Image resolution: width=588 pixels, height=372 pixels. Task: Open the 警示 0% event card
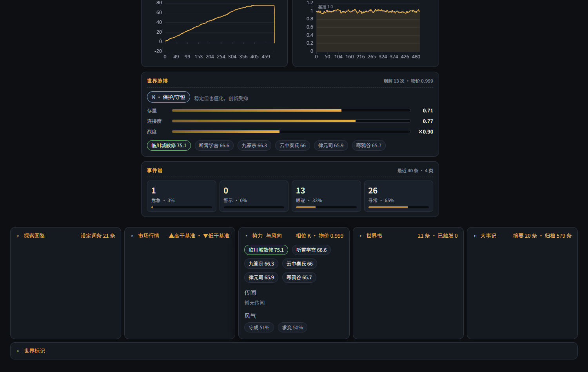(254, 196)
